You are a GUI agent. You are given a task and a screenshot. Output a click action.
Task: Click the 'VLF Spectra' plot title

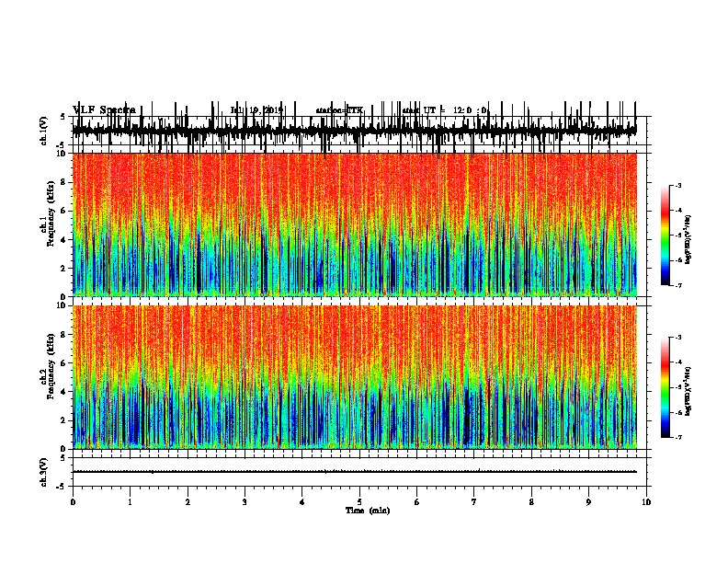pos(104,110)
